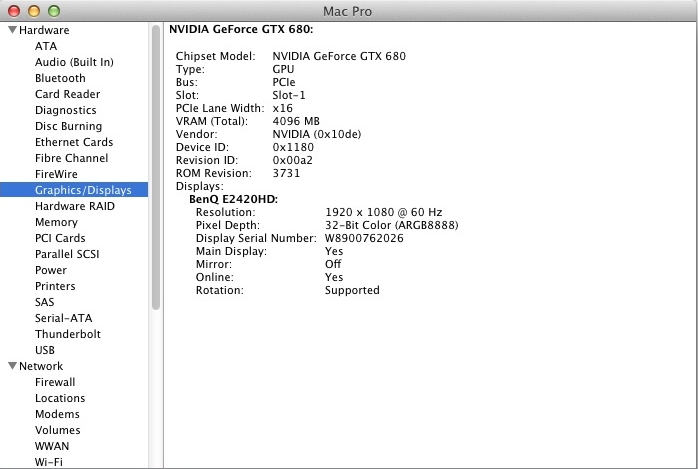698x469 pixels.
Task: Click the Slot value Slot-1
Action: click(x=289, y=96)
